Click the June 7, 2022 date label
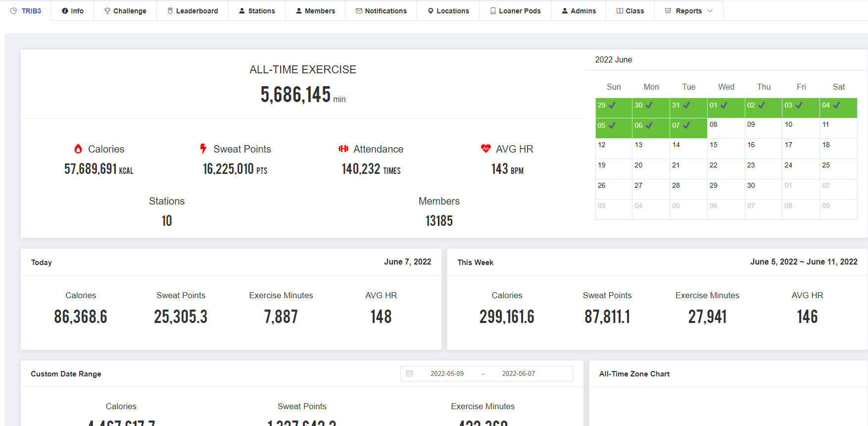Screen dimensions: 868x426 (407, 262)
